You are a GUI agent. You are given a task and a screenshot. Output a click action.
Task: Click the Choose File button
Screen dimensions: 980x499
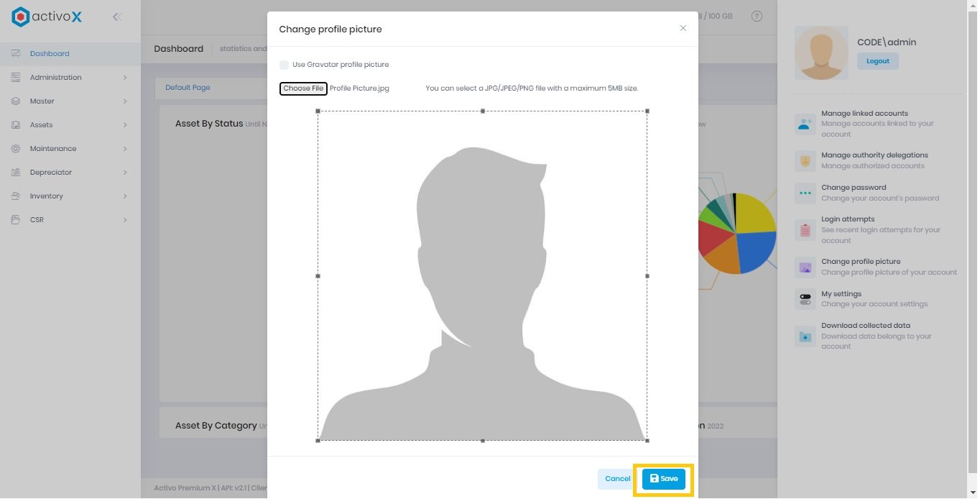(303, 88)
